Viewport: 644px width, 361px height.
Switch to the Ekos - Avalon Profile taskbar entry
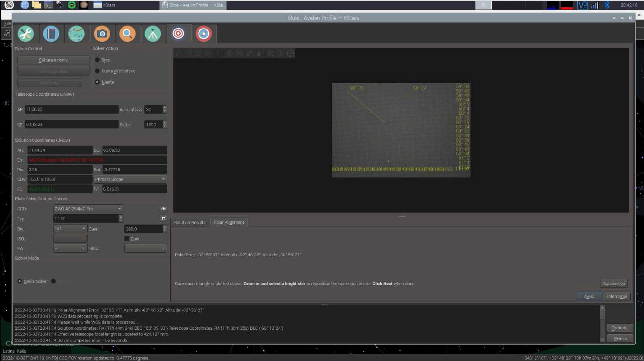[193, 5]
